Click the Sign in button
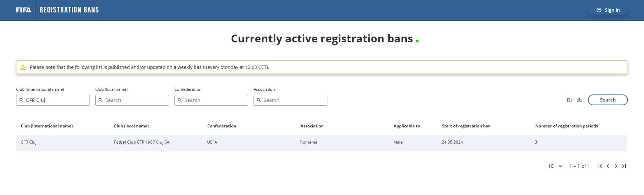Viewport: 644px width, 195px height. click(x=608, y=10)
